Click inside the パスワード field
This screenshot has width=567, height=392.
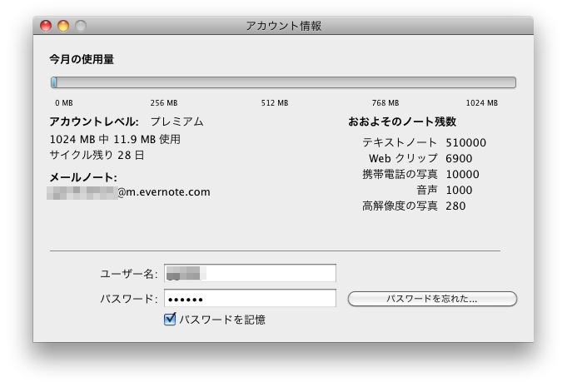click(x=250, y=298)
